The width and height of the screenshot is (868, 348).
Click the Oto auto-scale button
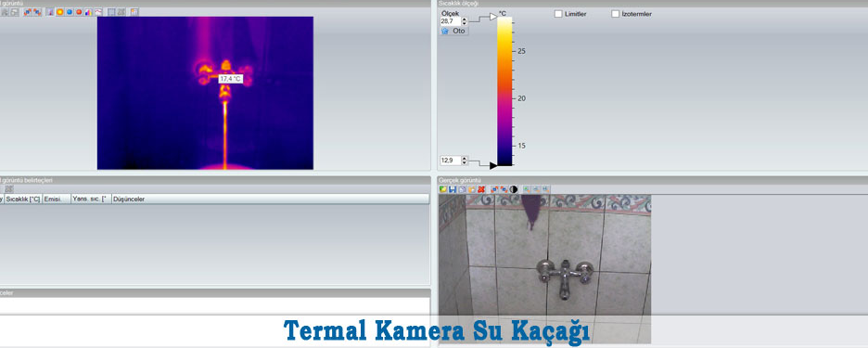pyautogui.click(x=453, y=31)
